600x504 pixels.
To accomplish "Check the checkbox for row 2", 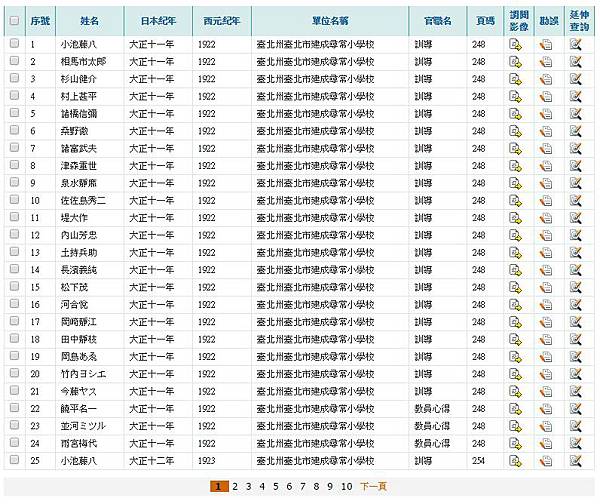I will [14, 60].
